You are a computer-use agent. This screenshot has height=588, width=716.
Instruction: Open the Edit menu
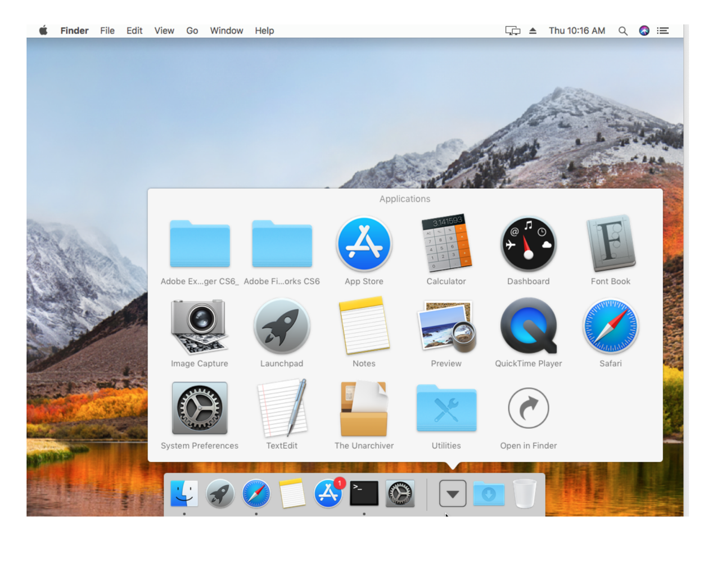coord(134,31)
